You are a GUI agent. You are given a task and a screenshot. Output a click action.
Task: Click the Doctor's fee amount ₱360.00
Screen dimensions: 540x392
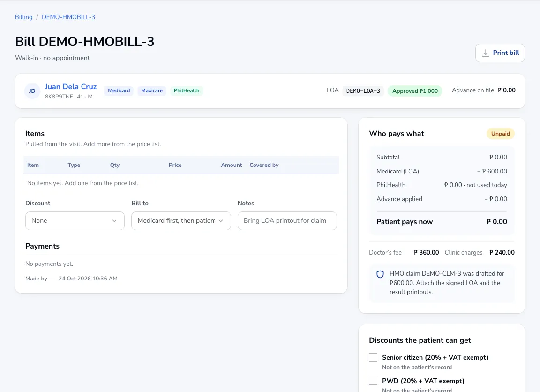427,252
